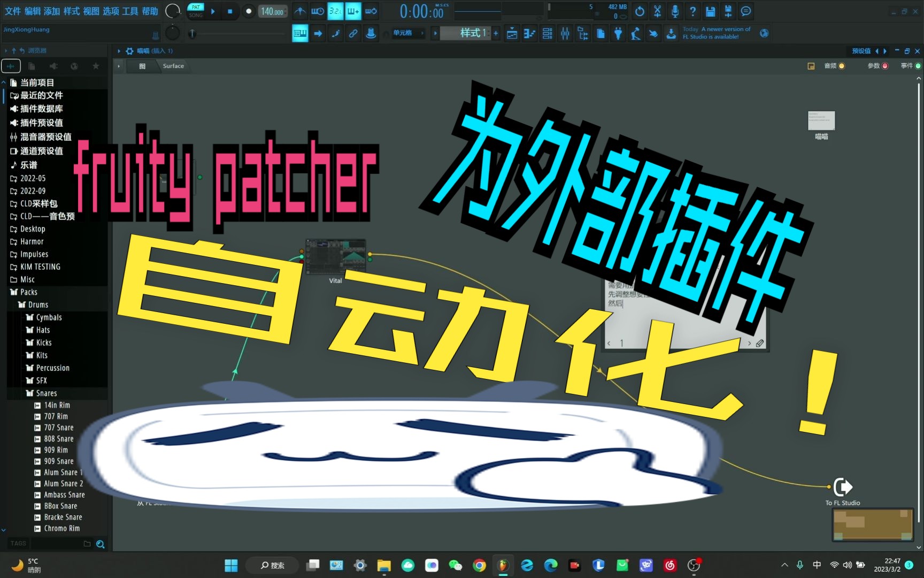Image resolution: width=924 pixels, height=578 pixels.
Task: Toggle typing keyboard to piano
Action: 300,33
